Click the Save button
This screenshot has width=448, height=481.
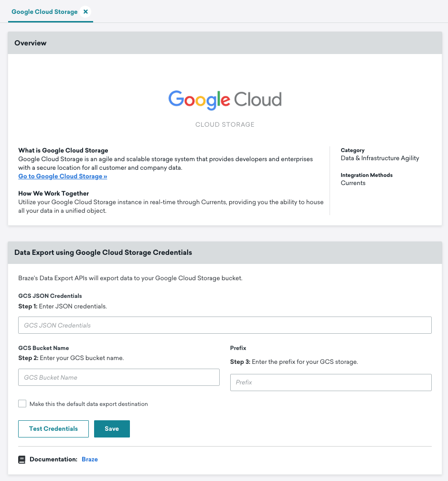[x=112, y=428]
